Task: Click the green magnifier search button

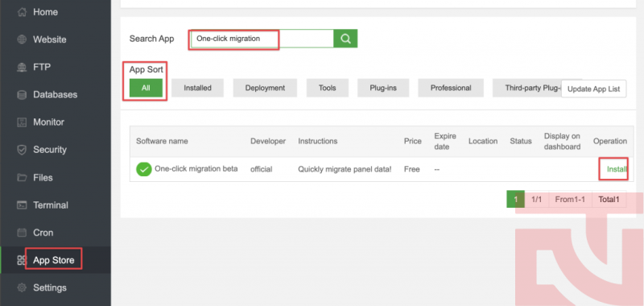Action: (345, 39)
